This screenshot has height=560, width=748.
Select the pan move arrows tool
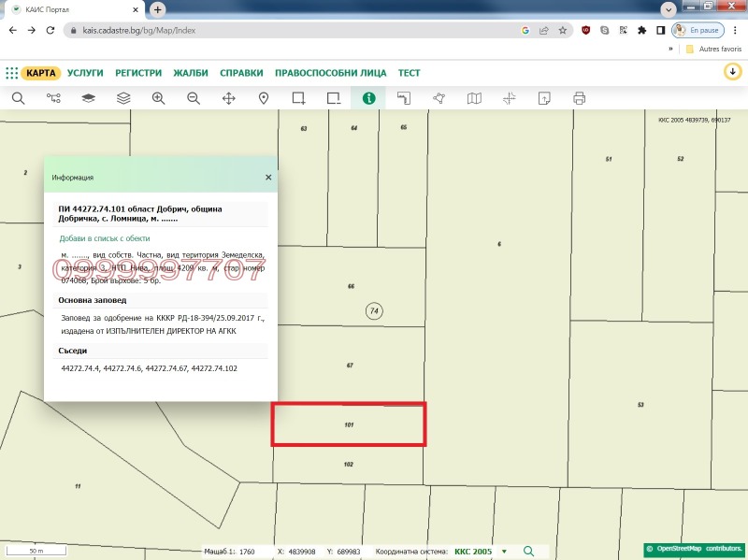(228, 98)
